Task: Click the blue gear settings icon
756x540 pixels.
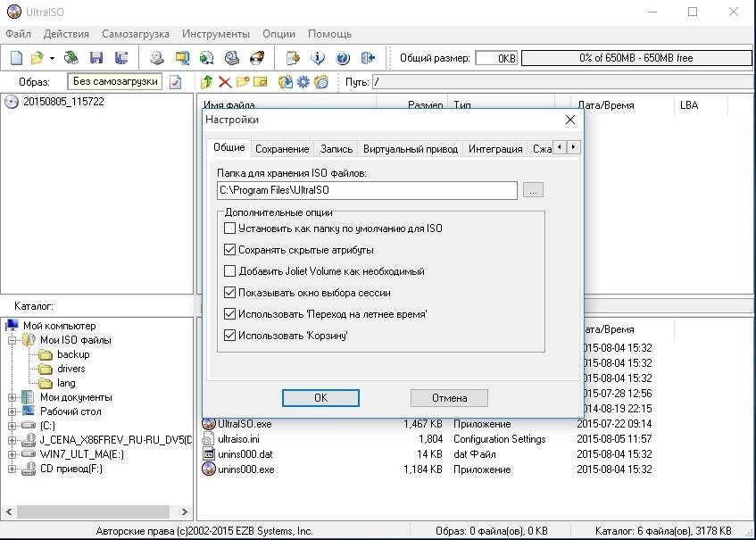Action: 303,82
